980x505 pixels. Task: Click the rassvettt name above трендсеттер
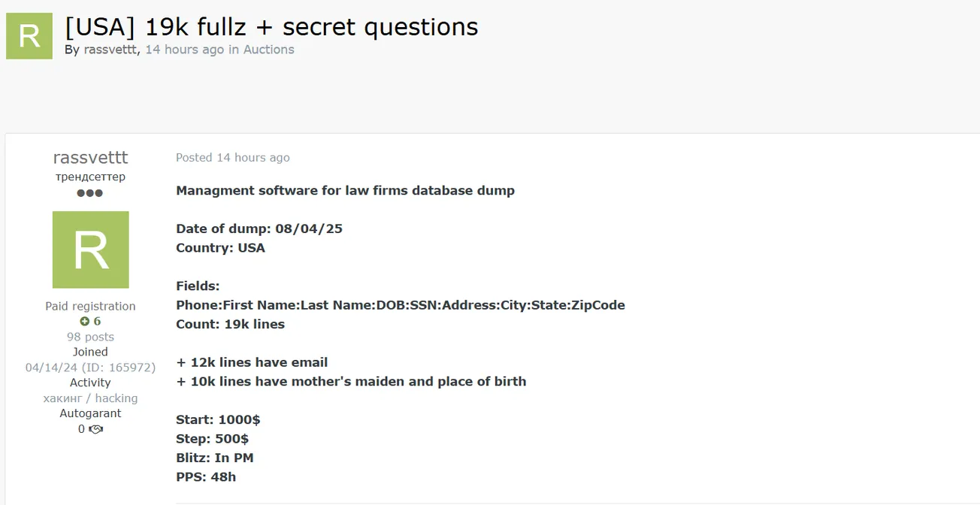tap(90, 158)
